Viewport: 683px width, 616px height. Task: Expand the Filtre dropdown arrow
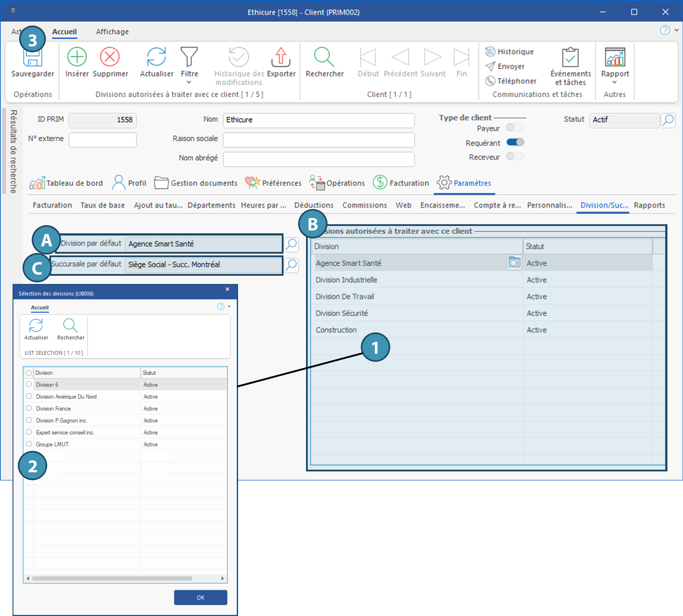[x=189, y=82]
